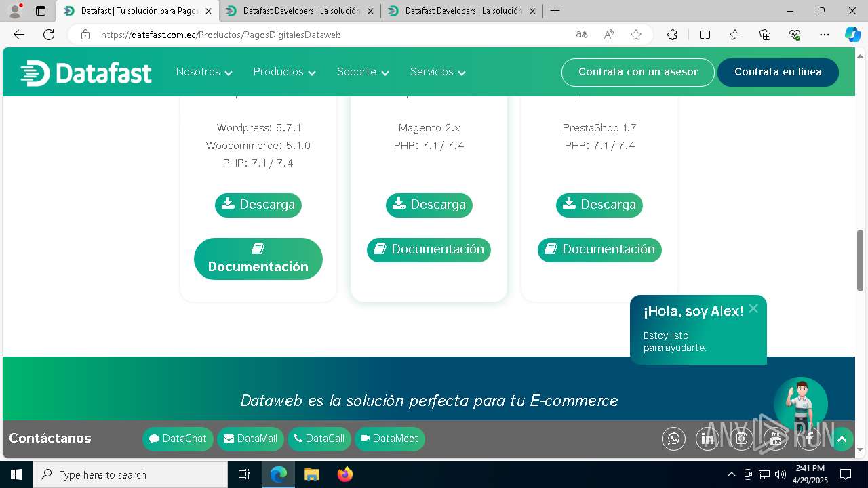Open the Collections icon
868x488 pixels.
(x=765, y=35)
